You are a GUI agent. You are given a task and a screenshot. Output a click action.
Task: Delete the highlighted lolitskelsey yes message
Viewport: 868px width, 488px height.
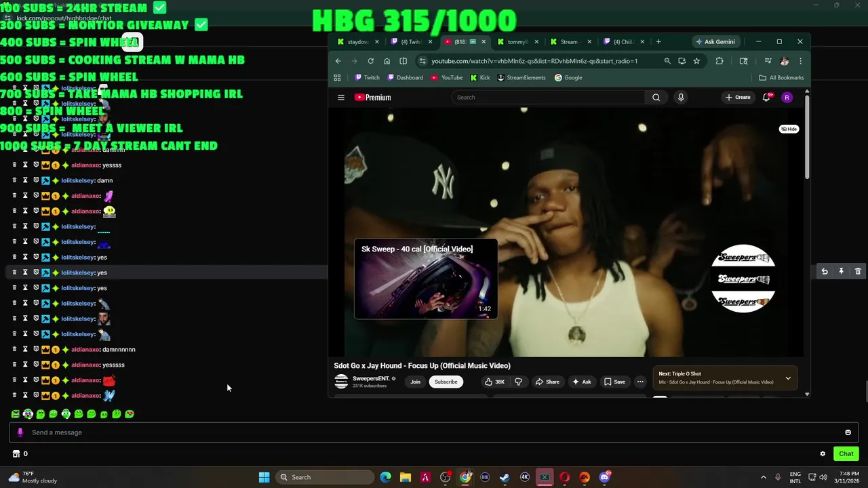point(858,272)
